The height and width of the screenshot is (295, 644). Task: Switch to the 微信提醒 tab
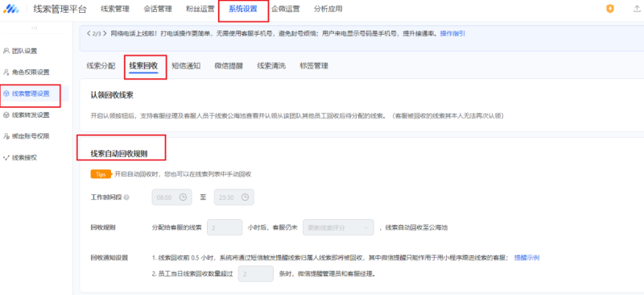[x=229, y=66]
